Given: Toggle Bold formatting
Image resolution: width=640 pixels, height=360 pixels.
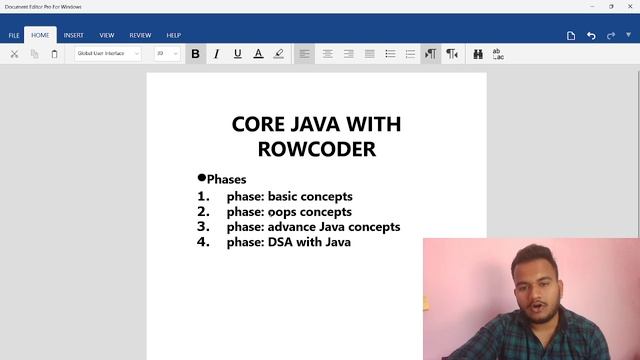Looking at the screenshot, I should (196, 54).
